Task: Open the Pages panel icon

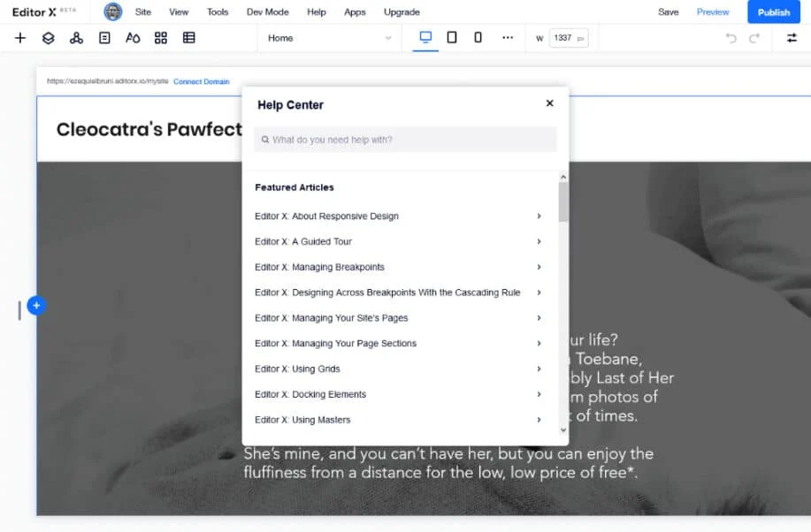Action: pos(104,38)
